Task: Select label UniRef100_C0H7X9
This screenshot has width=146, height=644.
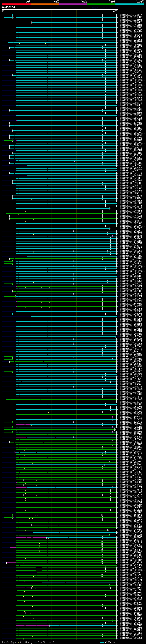Action: (x=131, y=67)
